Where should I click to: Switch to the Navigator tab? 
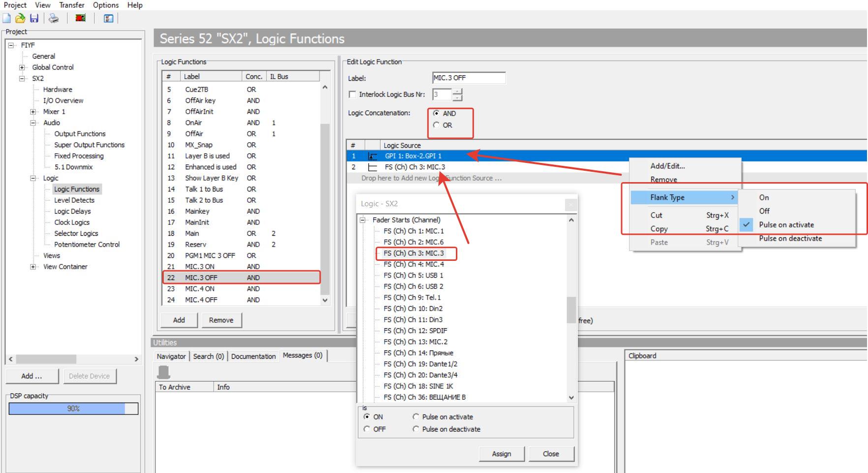171,356
